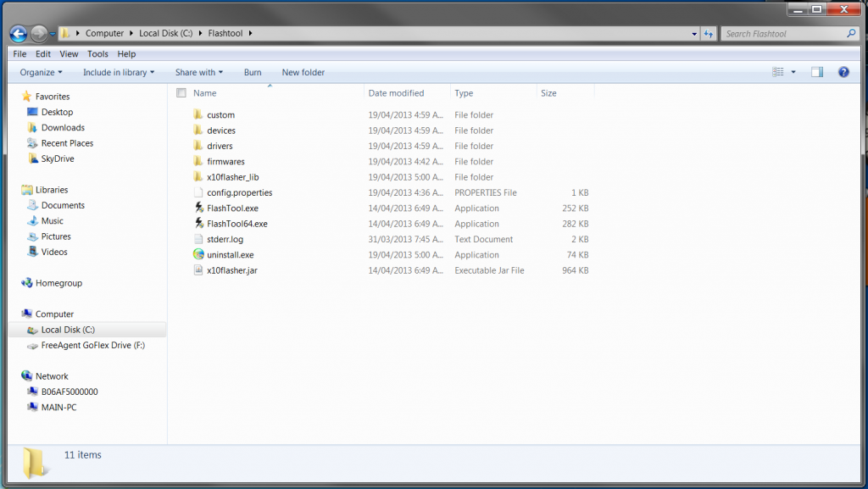Open MAIN-PC network computer
This screenshot has width=868, height=489.
point(58,407)
